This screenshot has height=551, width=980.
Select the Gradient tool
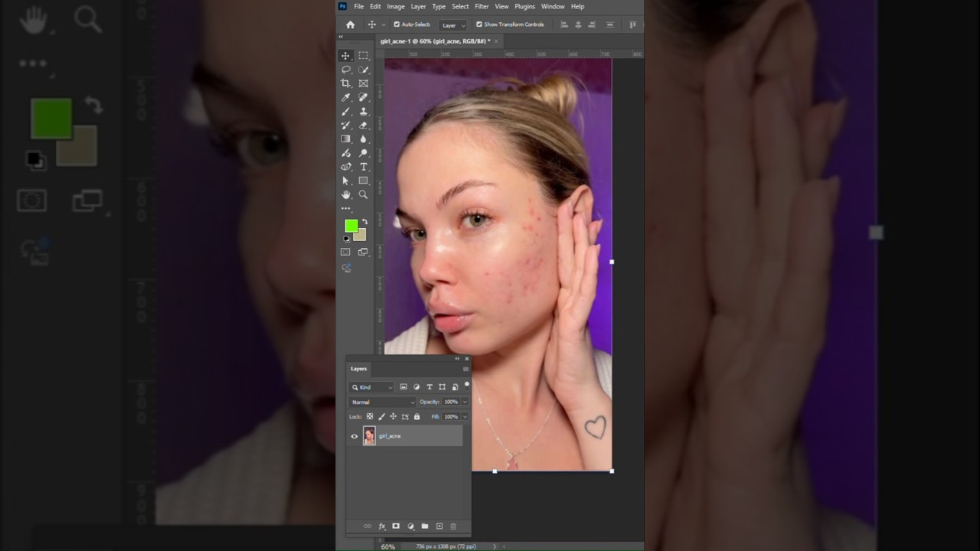pos(346,139)
